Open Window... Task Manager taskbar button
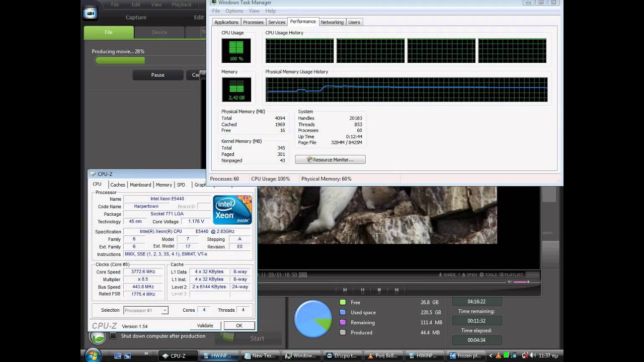 click(301, 355)
